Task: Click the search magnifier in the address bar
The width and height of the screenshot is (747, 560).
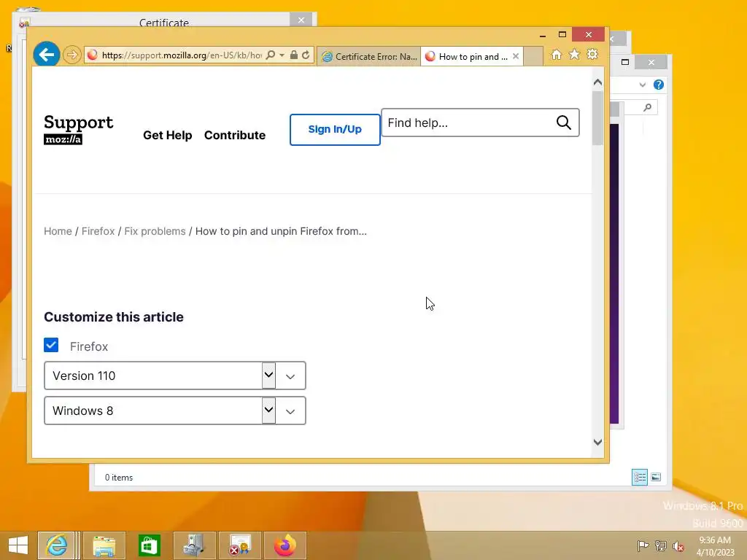Action: [270, 55]
